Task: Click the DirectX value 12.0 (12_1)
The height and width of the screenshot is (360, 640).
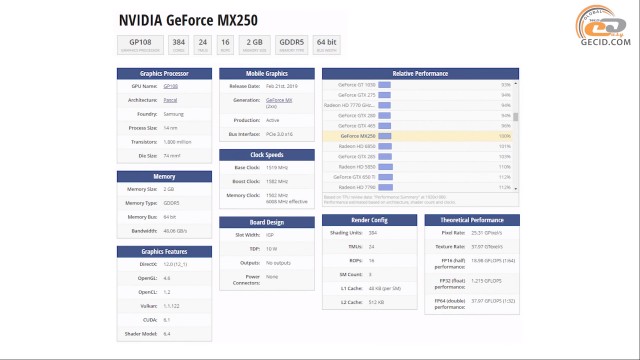Action: 175,264
